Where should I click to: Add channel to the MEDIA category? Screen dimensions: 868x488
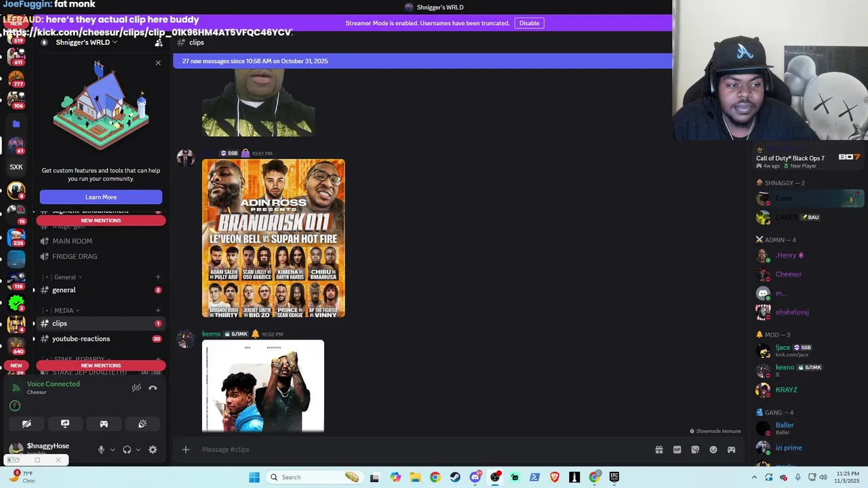click(x=158, y=310)
